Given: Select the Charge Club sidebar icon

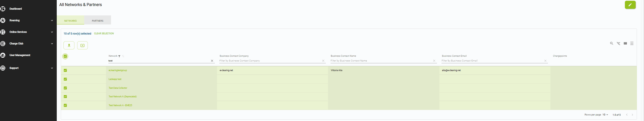Looking at the screenshot, I should click(x=3, y=44).
